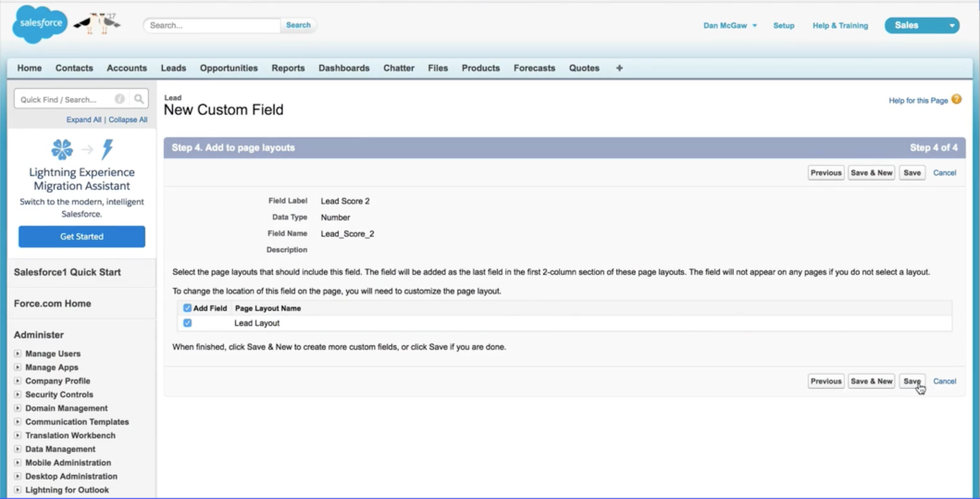
Task: Click the header Search button
Action: point(298,25)
